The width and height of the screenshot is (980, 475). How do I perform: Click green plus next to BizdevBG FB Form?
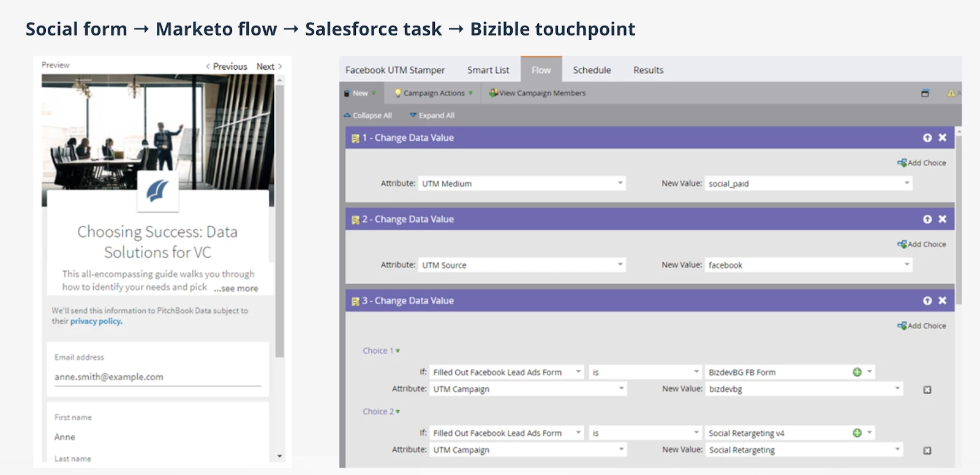[857, 372]
